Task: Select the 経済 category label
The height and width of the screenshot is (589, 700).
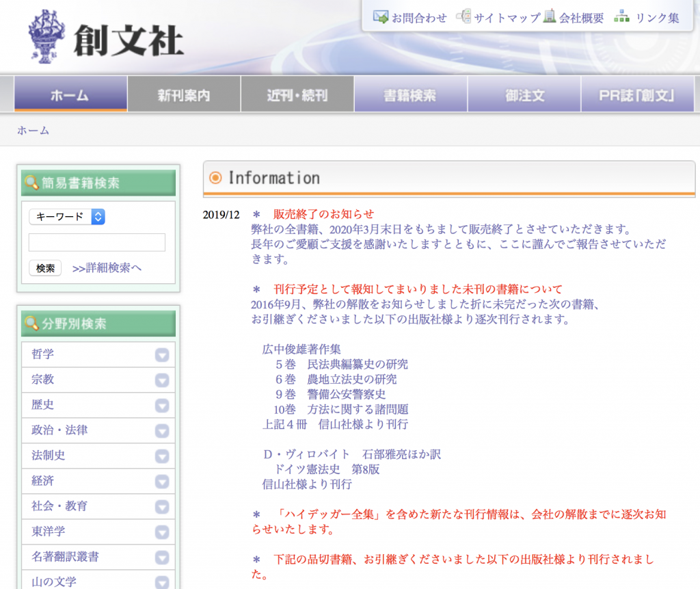Action: (x=43, y=480)
